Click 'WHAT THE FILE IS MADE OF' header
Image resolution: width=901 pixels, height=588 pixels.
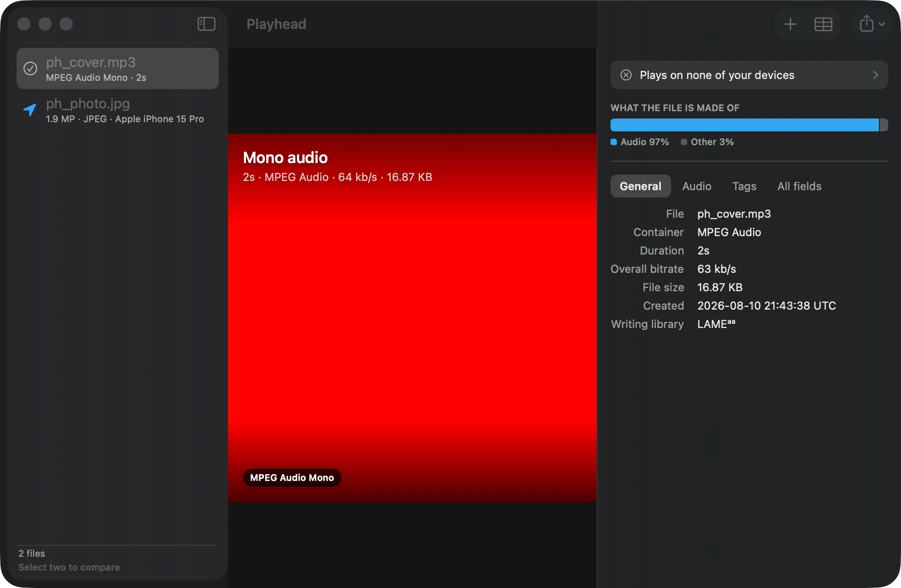coord(675,108)
